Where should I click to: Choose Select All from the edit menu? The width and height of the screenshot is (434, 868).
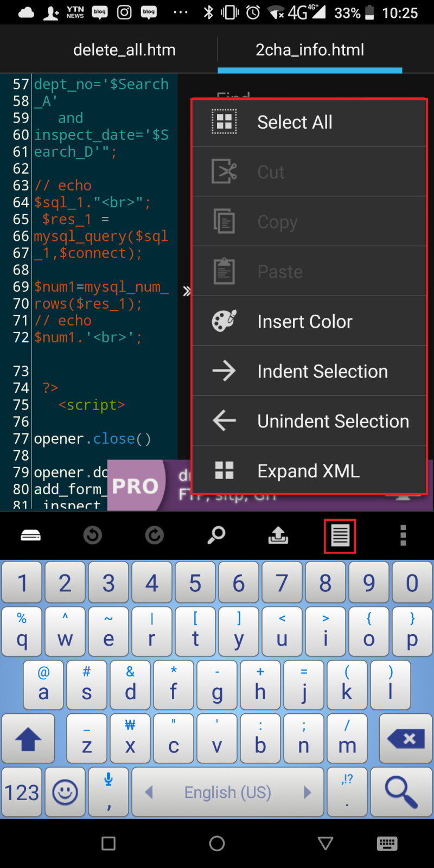[x=309, y=123]
